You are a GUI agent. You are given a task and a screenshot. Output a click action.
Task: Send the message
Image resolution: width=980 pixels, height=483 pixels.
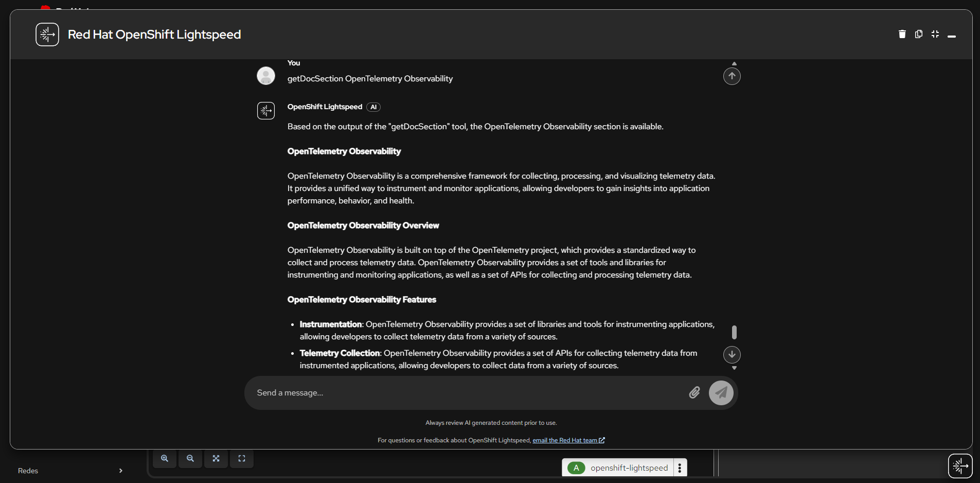720,392
